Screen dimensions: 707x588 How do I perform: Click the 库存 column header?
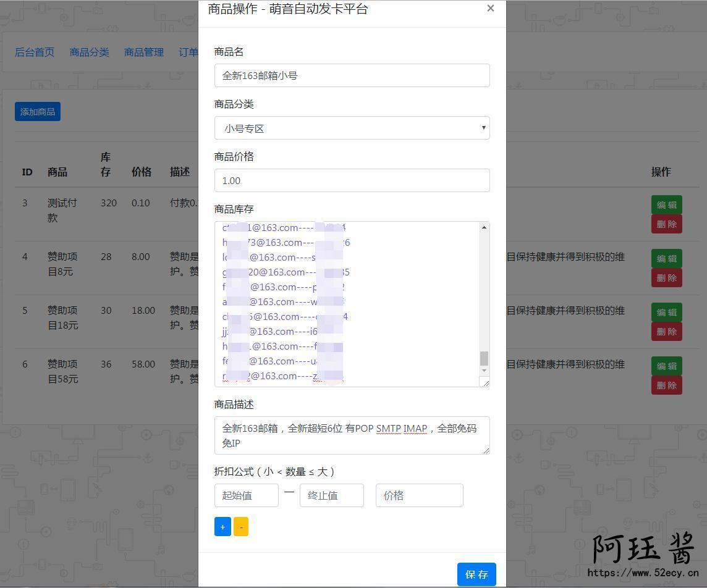[x=106, y=164]
